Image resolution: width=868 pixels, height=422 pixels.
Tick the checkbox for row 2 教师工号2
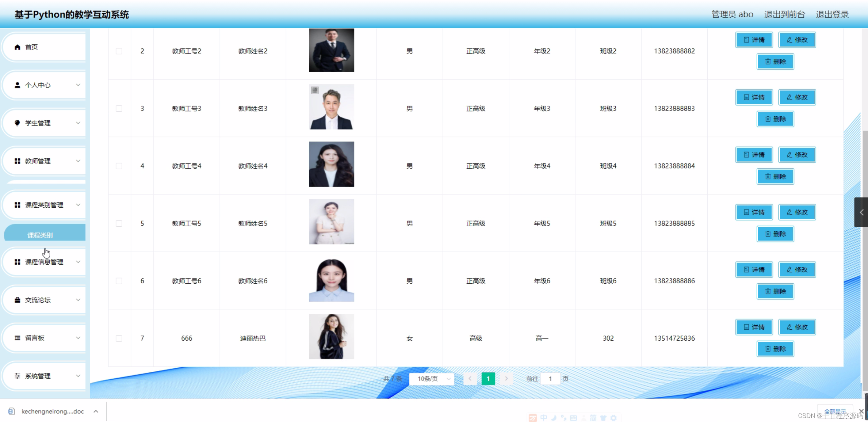tap(119, 51)
